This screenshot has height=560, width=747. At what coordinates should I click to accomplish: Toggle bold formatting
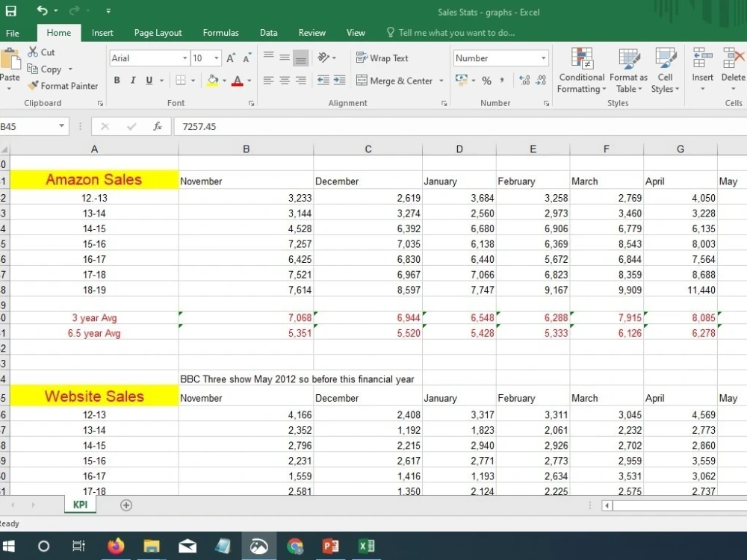(x=116, y=80)
